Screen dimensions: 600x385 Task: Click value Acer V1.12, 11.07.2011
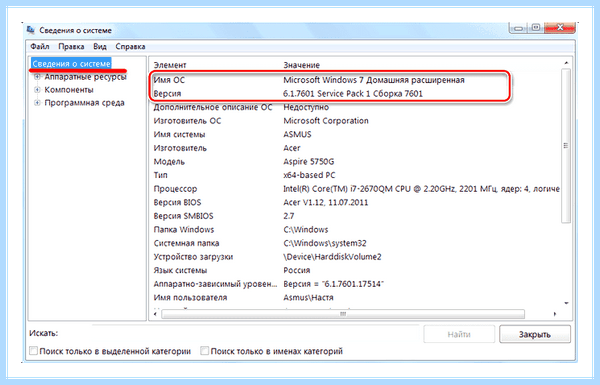(x=326, y=202)
